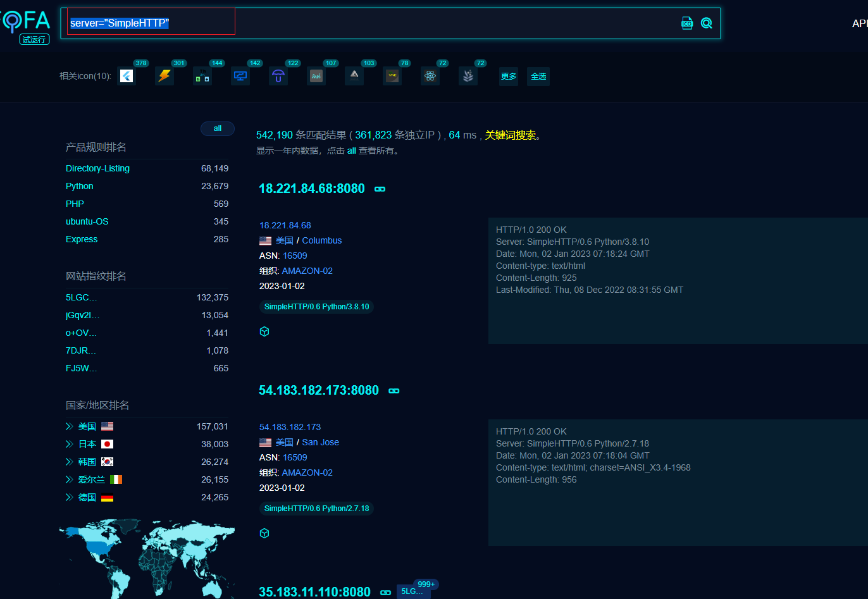Open the ICO file search icon

(687, 23)
